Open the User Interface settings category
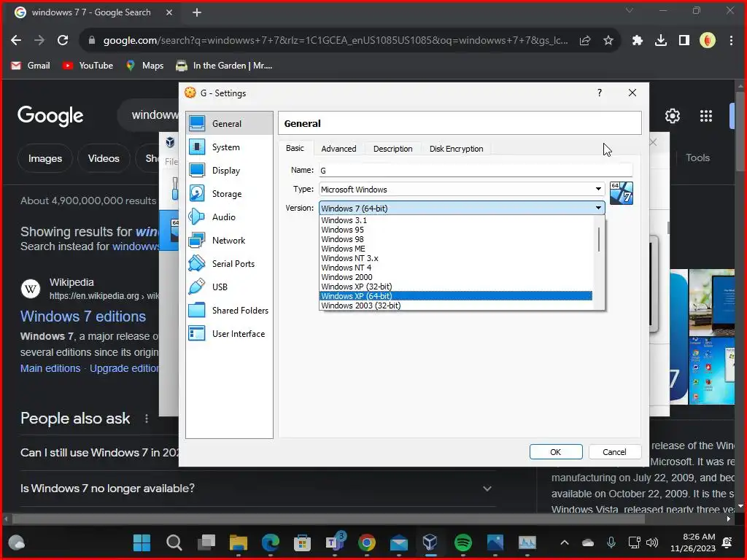Image resolution: width=747 pixels, height=560 pixels. [229, 334]
